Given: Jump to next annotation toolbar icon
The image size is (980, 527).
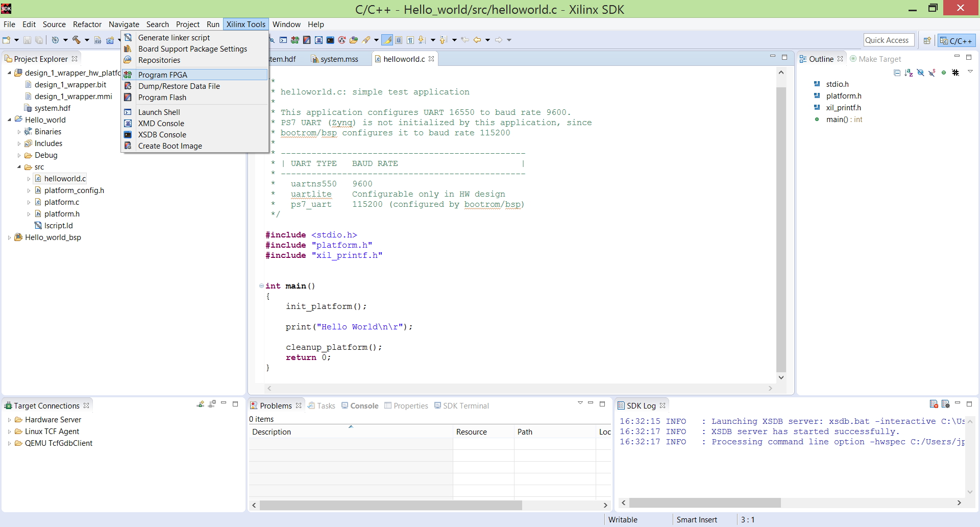Looking at the screenshot, I should point(421,40).
